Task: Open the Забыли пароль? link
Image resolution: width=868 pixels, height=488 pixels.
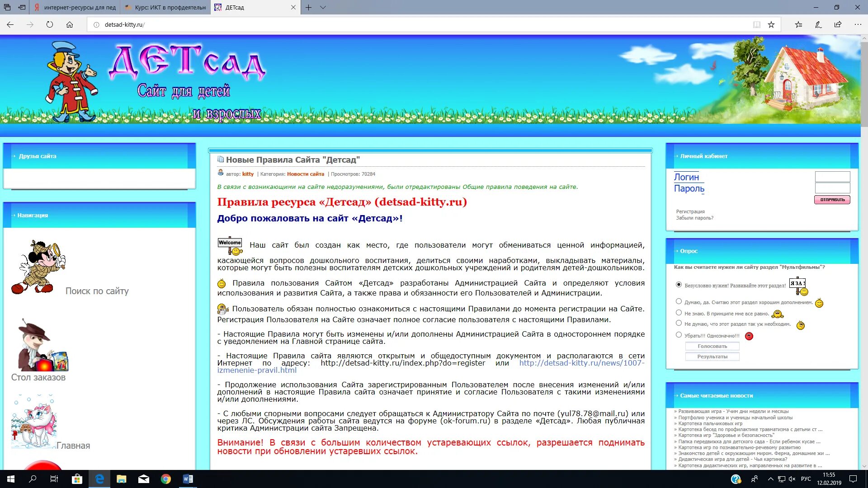Action: (x=694, y=218)
